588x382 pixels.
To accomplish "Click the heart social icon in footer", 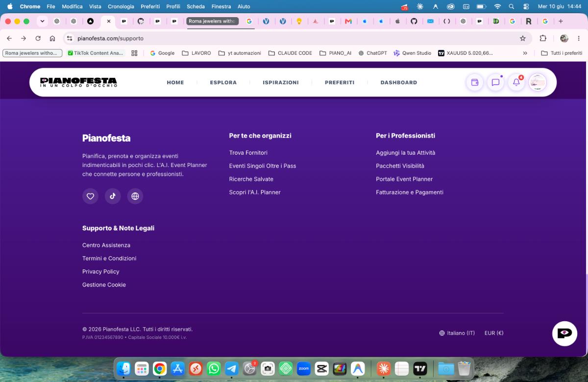I will pos(90,196).
